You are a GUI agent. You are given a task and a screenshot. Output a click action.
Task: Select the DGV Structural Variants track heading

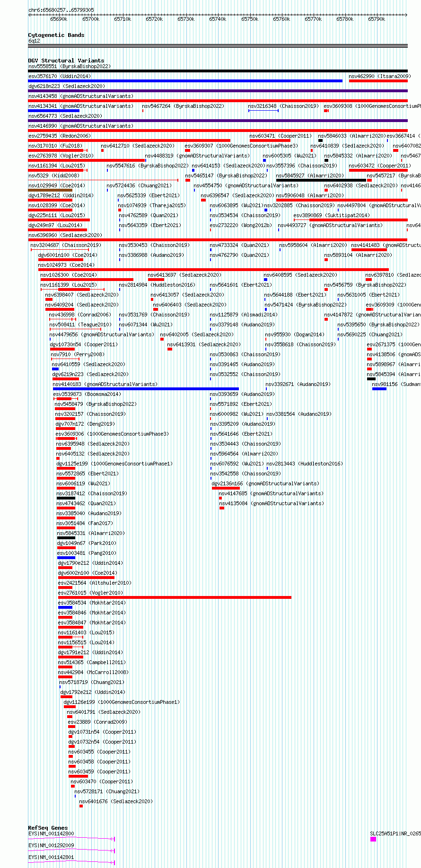[66, 61]
